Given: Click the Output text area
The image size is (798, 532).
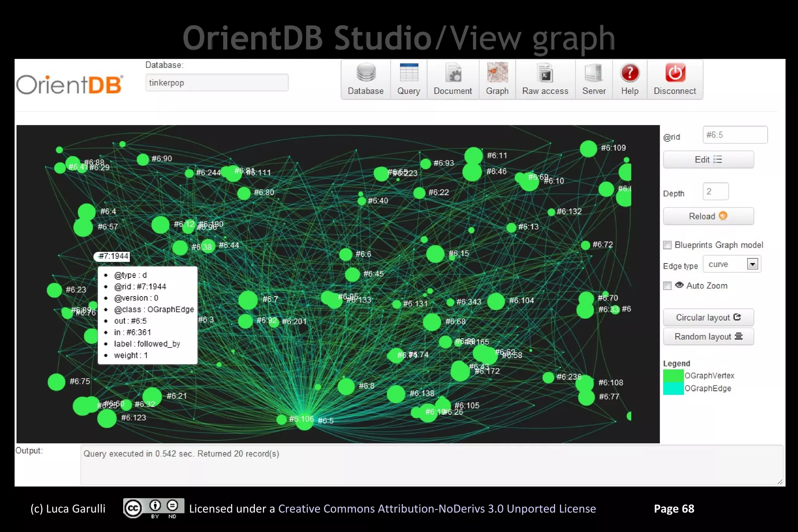Looking at the screenshot, I should pyautogui.click(x=432, y=465).
